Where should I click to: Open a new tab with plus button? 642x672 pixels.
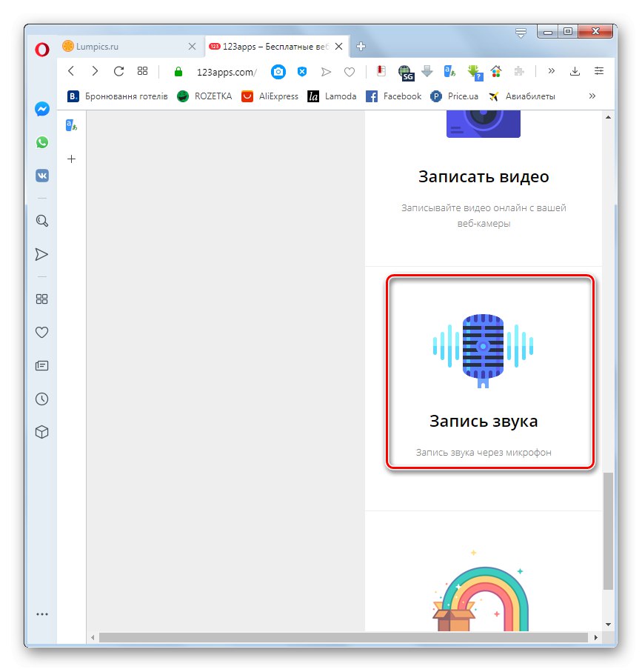click(x=361, y=46)
